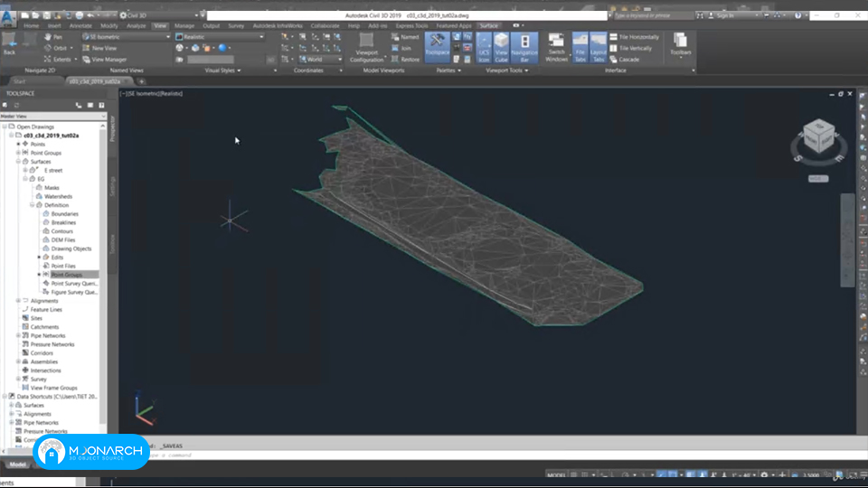This screenshot has height=488, width=868.
Task: Select Boundaries under Definition
Action: point(65,213)
